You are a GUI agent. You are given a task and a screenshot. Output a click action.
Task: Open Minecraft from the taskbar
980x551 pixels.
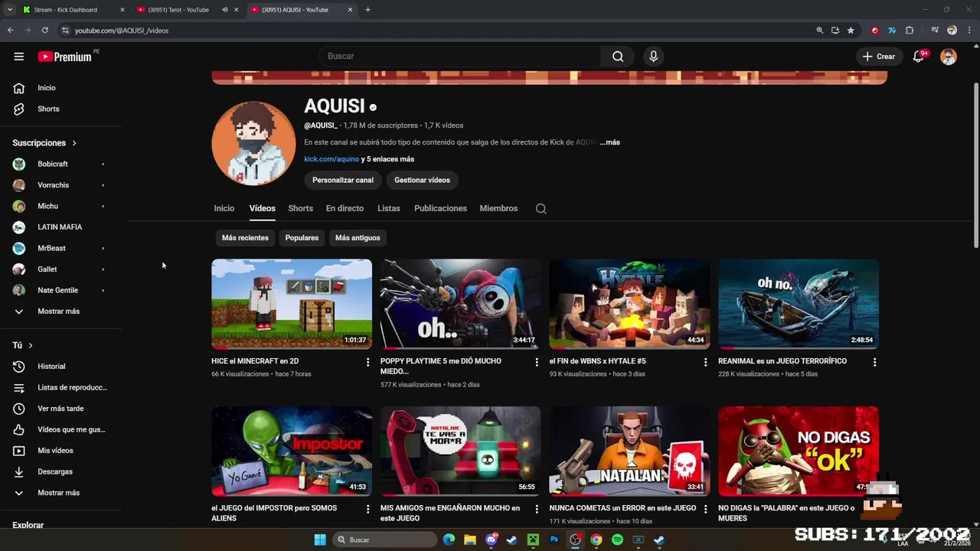coord(533,540)
